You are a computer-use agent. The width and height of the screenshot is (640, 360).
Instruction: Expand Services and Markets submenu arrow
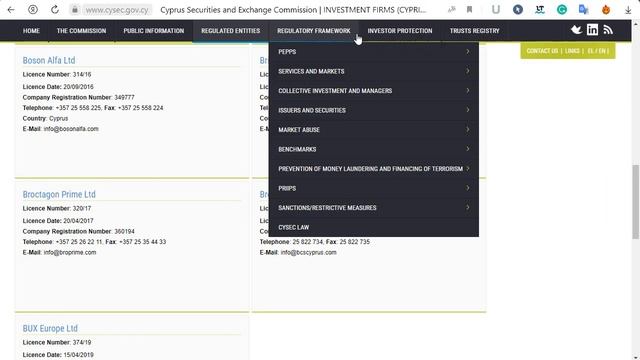[468, 71]
